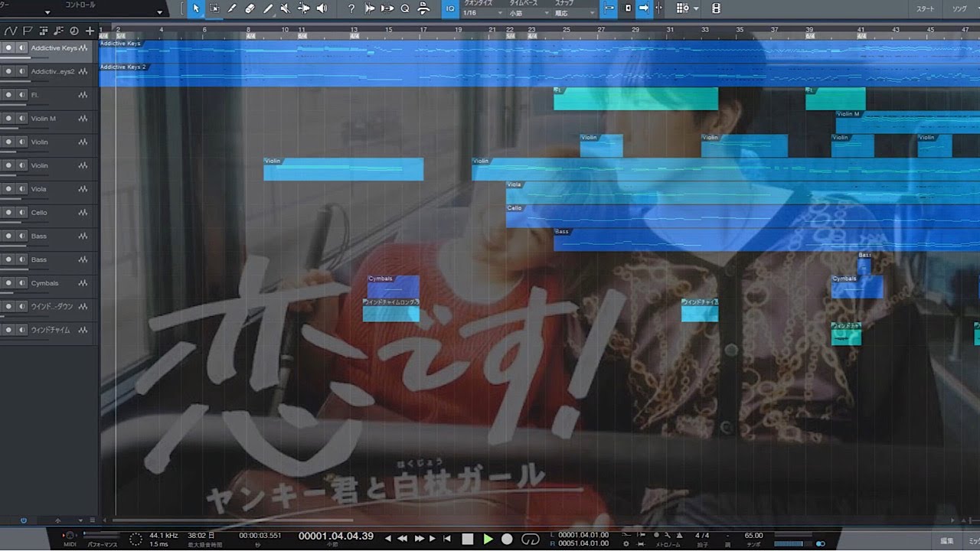Open the Snap 順応 dropdown
Viewport: 980px width, 551px height.
click(575, 13)
